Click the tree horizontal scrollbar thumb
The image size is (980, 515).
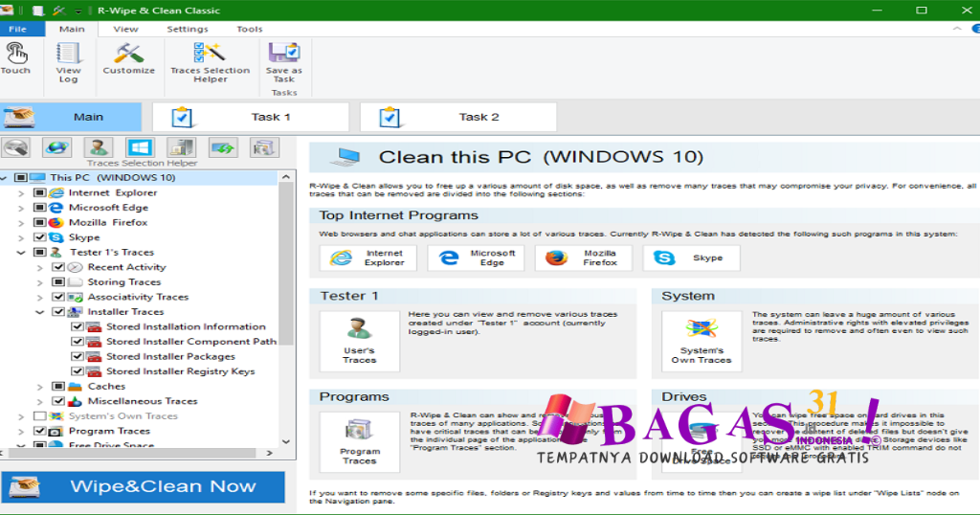coord(132,453)
